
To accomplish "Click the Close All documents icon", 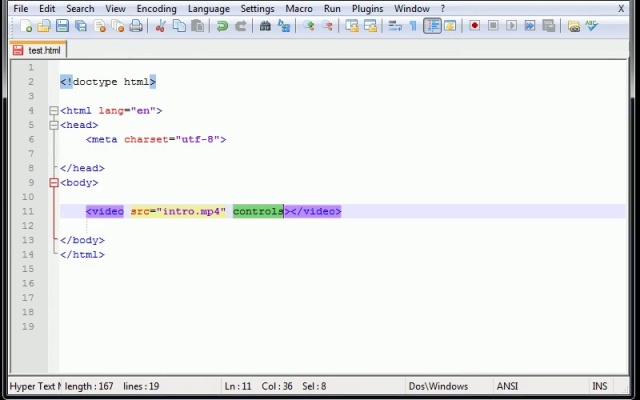I will [118, 26].
